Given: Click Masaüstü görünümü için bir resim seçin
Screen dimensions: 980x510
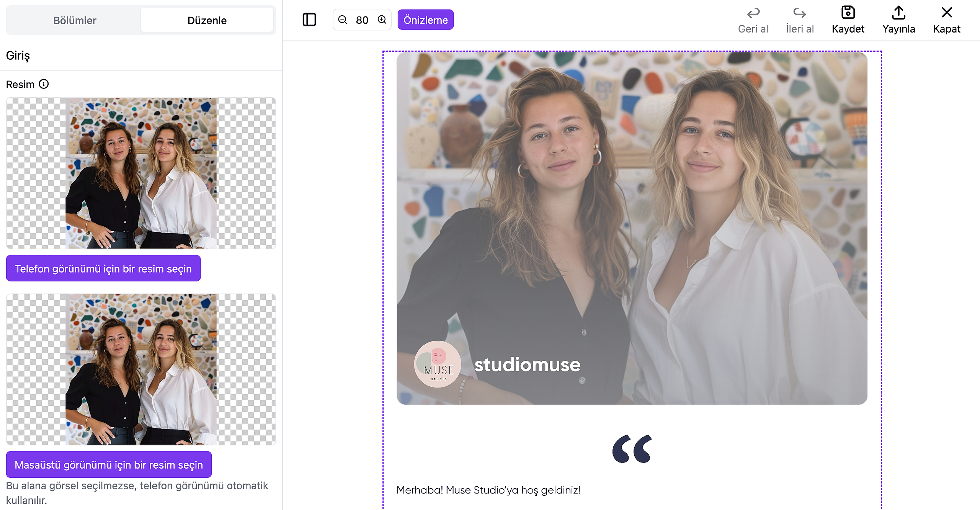Looking at the screenshot, I should click(109, 464).
